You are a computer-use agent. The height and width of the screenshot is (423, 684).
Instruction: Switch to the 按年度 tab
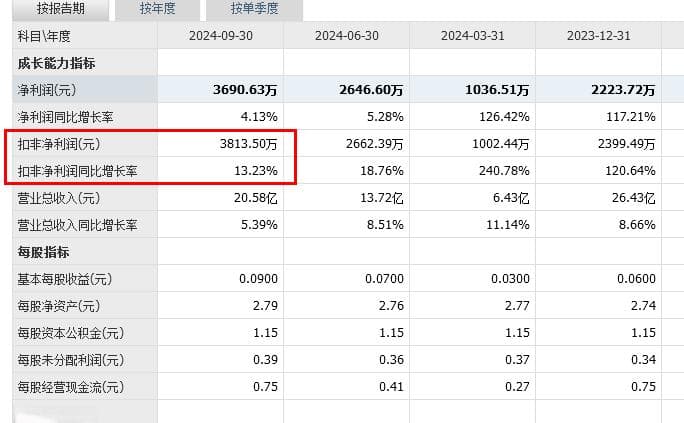pos(157,10)
